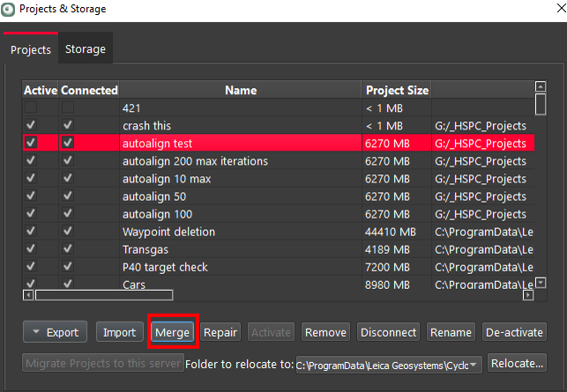Click the Import button
Screen dimensions: 567x392
tap(119, 332)
